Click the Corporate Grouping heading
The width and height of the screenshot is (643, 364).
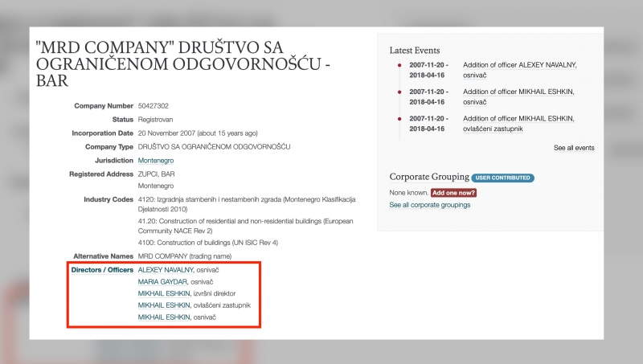429,177
